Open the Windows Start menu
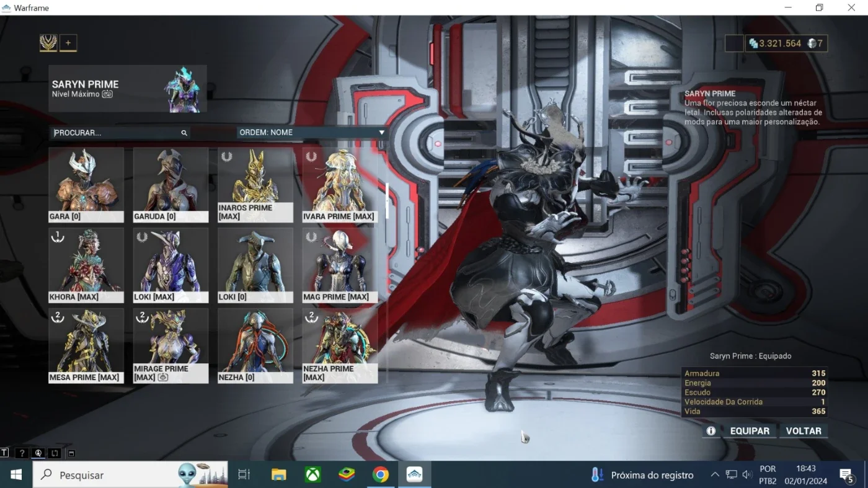Screen dimensions: 868x488 16,475
